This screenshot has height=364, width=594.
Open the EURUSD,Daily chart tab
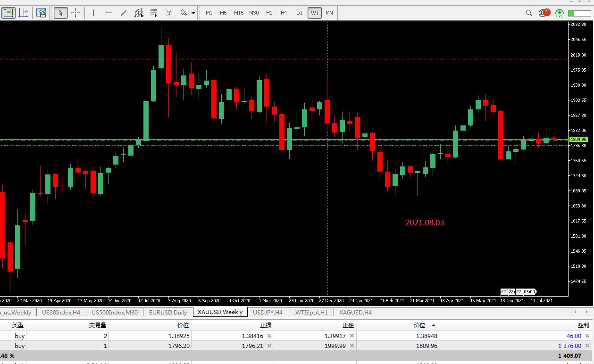tap(168, 312)
